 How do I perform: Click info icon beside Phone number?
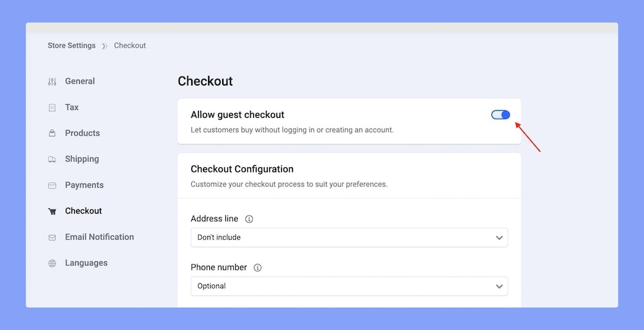point(258,268)
